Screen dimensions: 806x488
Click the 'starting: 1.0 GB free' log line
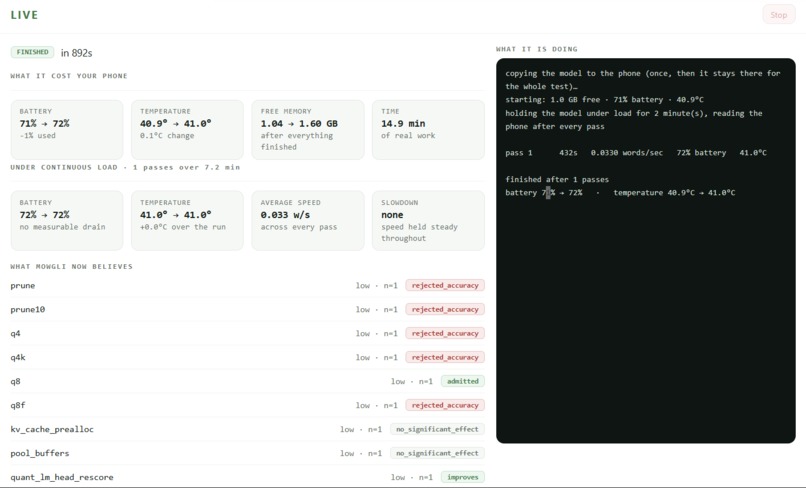604,100
